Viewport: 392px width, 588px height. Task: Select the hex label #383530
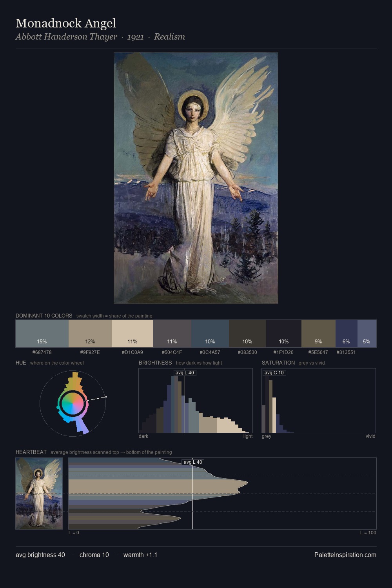coord(247,352)
